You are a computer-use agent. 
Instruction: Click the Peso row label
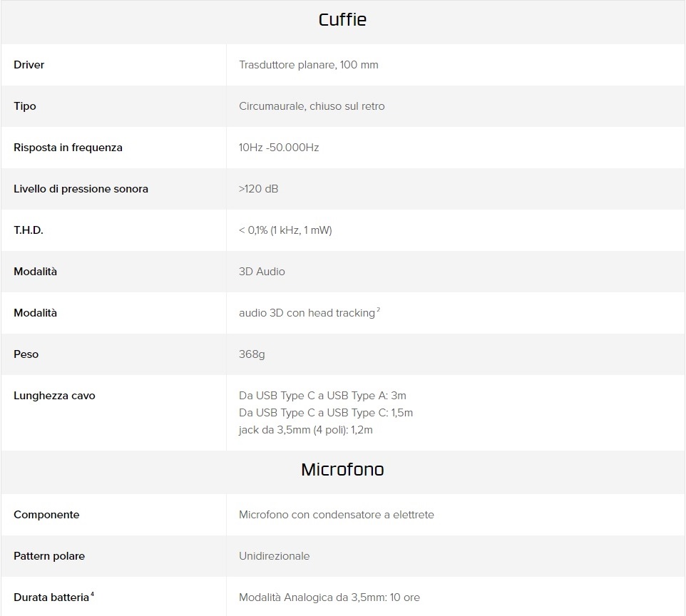[26, 354]
